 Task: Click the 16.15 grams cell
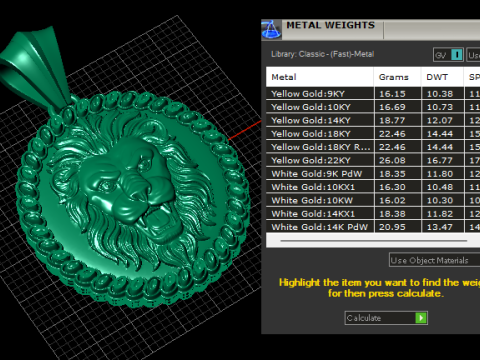pyautogui.click(x=397, y=94)
